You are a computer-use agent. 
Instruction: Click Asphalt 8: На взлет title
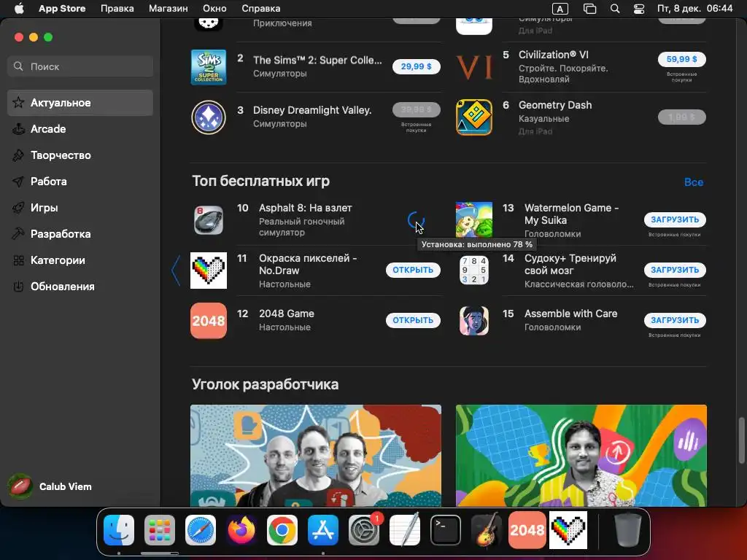[306, 208]
